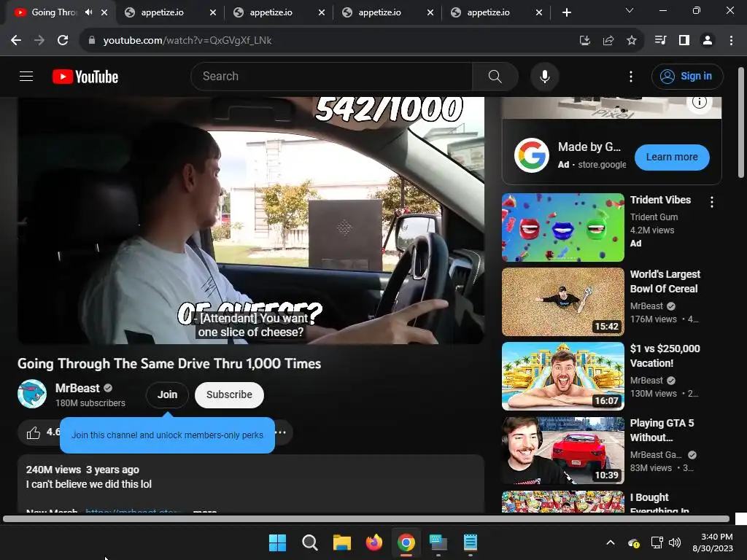Viewport: 747px width, 560px height.
Task: Show hidden system tray icons
Action: point(611,542)
